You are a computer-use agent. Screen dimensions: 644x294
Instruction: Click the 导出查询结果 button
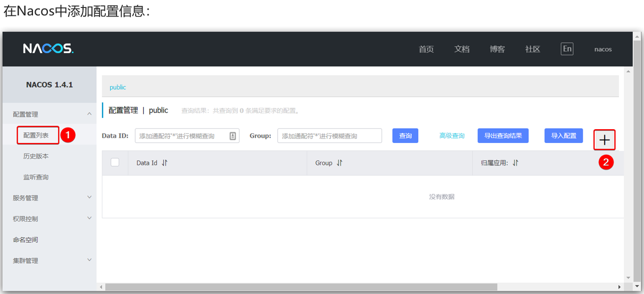[503, 136]
